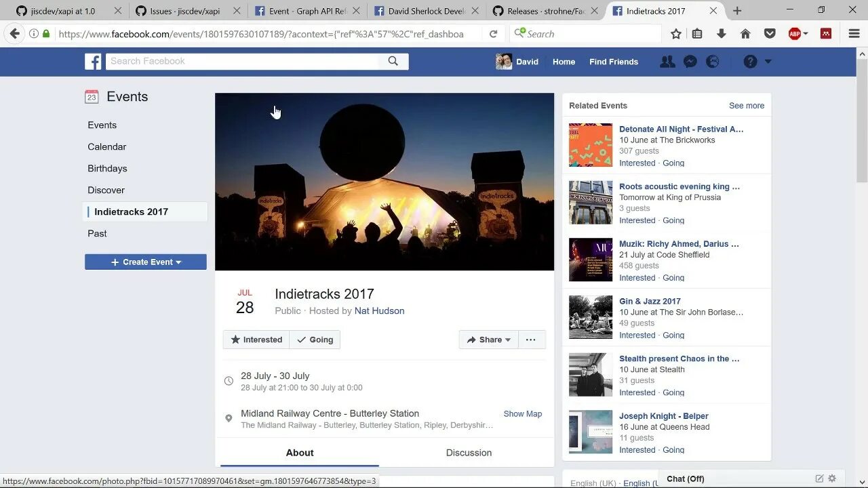This screenshot has height=488, width=868.
Task: Open the Help question mark icon
Action: tap(750, 62)
